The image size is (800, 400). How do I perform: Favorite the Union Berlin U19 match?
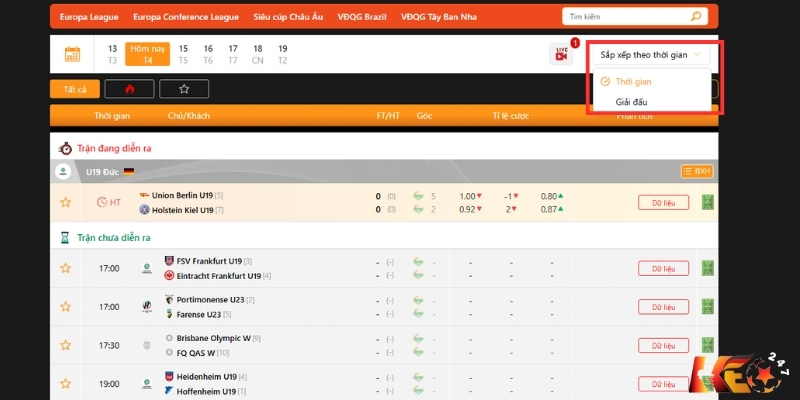[65, 202]
